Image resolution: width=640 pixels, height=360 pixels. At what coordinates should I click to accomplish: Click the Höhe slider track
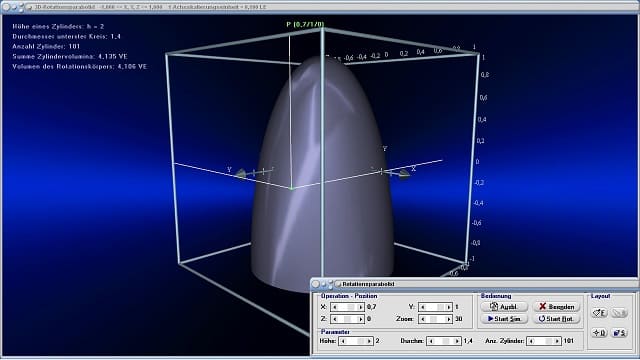(356, 341)
